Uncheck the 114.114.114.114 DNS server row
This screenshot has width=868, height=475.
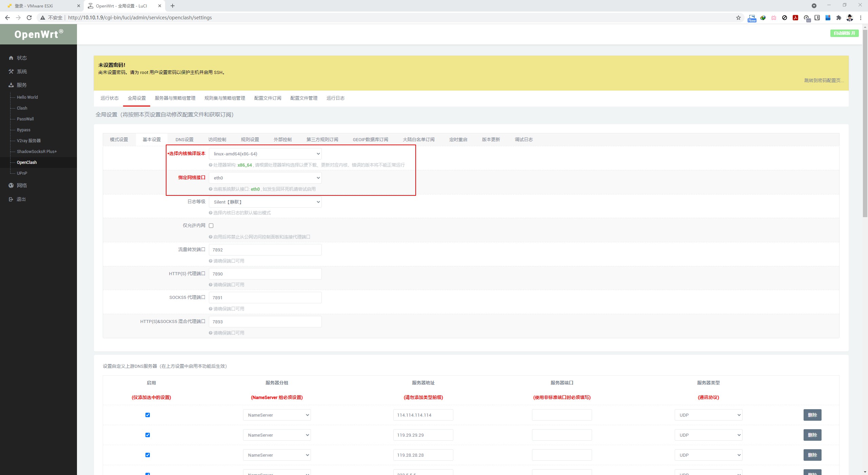point(147,415)
